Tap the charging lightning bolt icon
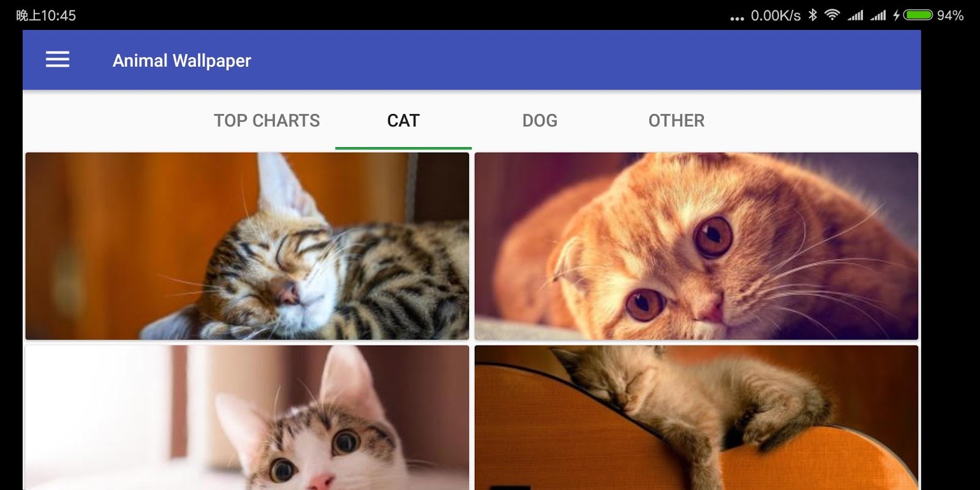This screenshot has height=490, width=980. 896,15
